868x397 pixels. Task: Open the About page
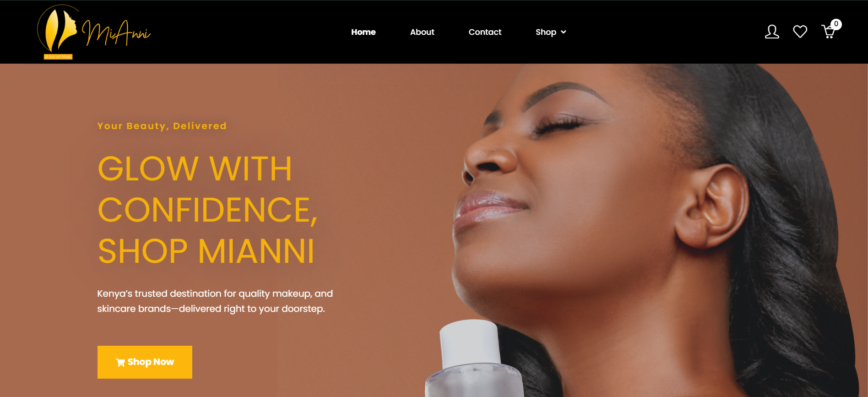point(422,32)
